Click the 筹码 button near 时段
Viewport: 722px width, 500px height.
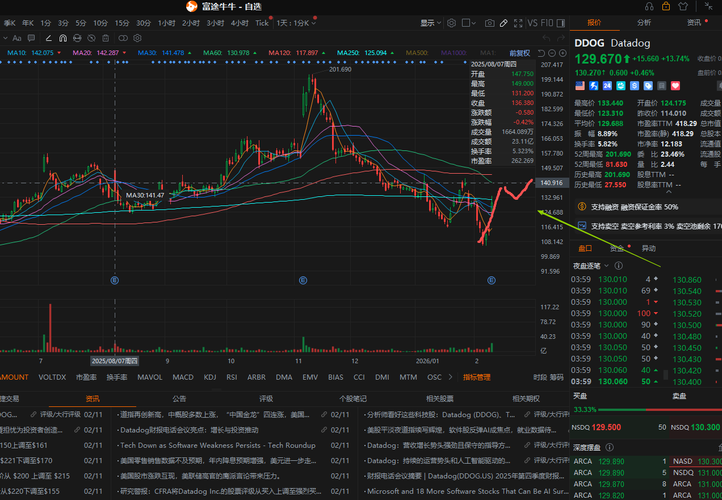(557, 377)
